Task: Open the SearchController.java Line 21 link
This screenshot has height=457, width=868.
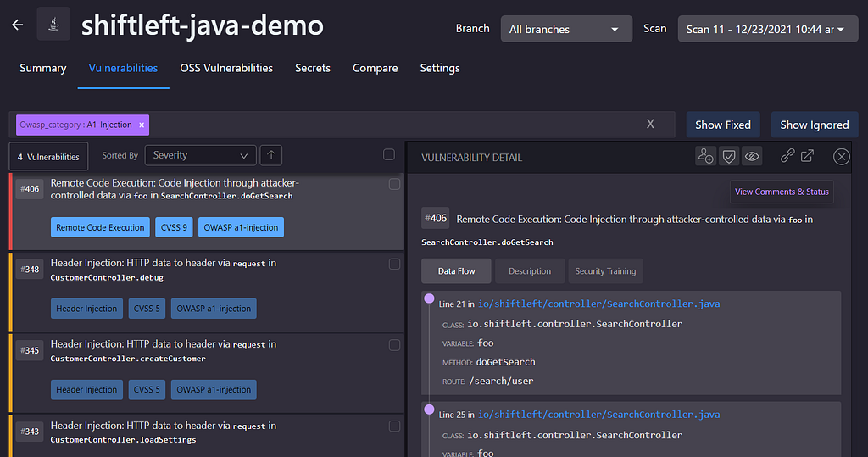Action: 598,304
